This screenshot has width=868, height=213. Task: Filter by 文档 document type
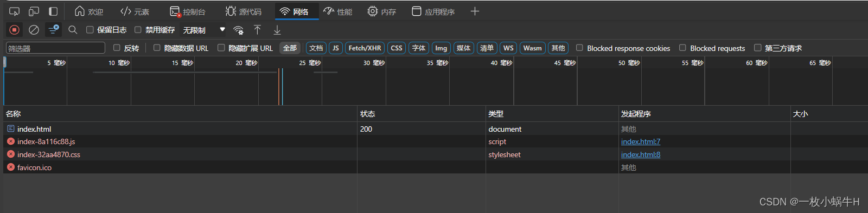316,48
